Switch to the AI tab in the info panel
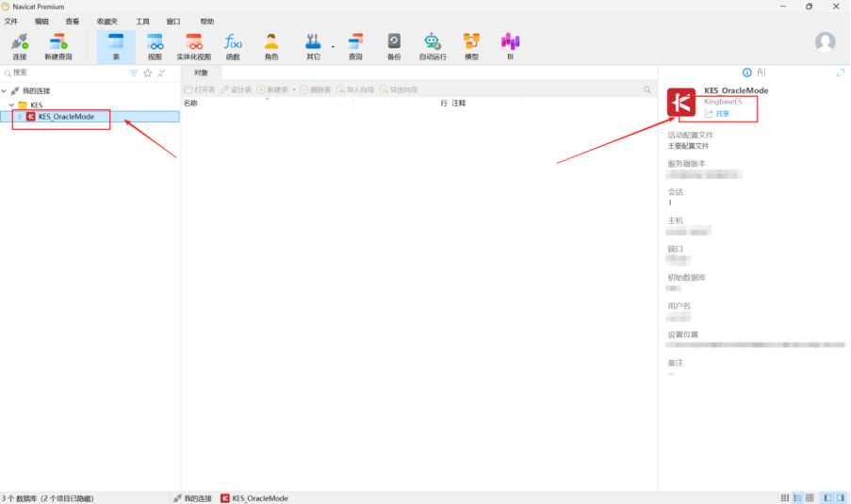Screen dimensions: 851x504 click(x=761, y=73)
